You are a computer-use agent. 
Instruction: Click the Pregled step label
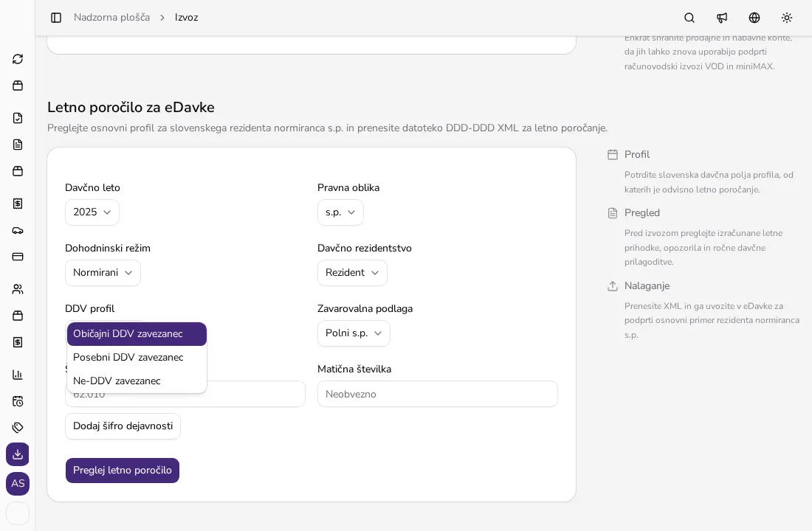tap(642, 213)
